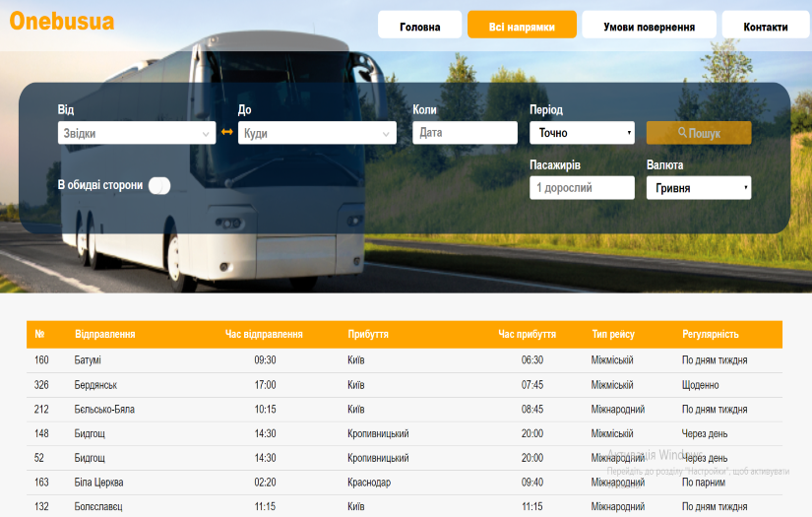Image resolution: width=812 pixels, height=517 pixels.
Task: Go to Контакти page
Action: tap(766, 25)
